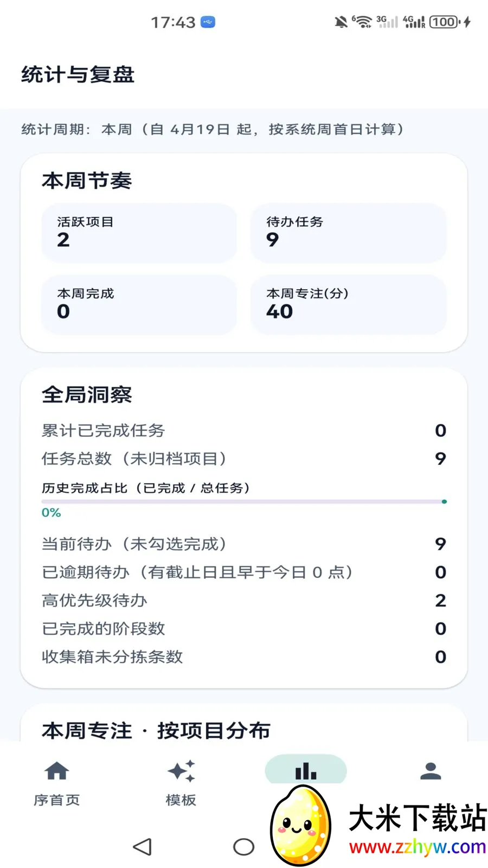Switch to the 序首页 tab label

57,800
